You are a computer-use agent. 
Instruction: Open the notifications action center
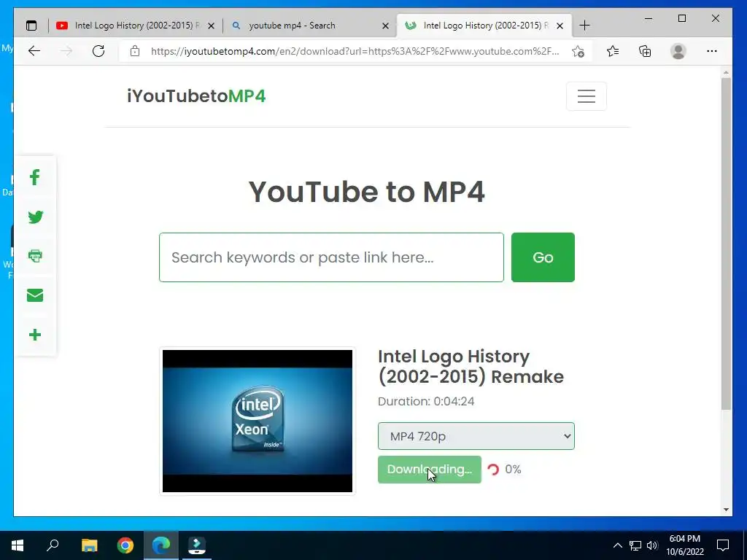(723, 545)
